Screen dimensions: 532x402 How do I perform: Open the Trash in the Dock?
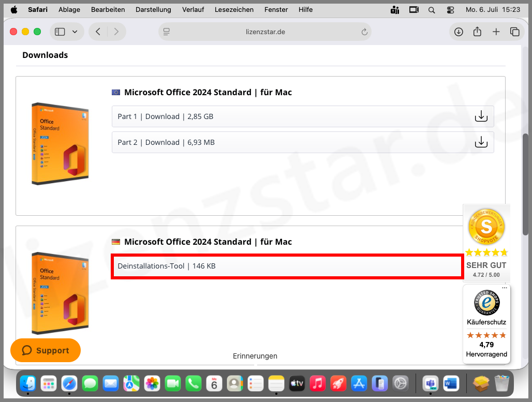click(x=502, y=384)
